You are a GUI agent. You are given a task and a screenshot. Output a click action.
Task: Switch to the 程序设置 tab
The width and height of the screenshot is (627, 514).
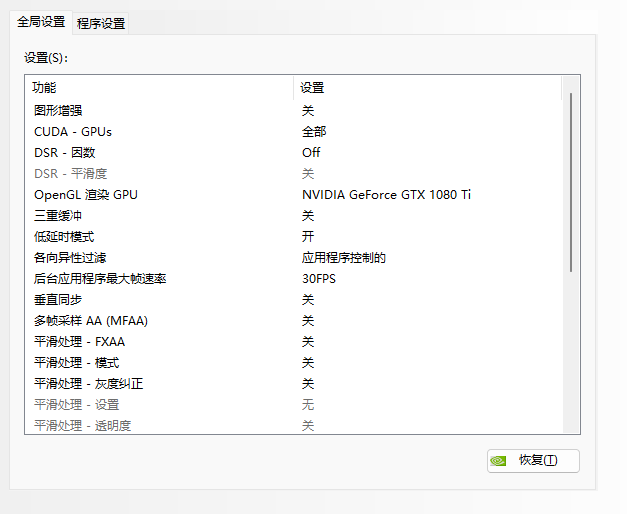click(x=101, y=23)
